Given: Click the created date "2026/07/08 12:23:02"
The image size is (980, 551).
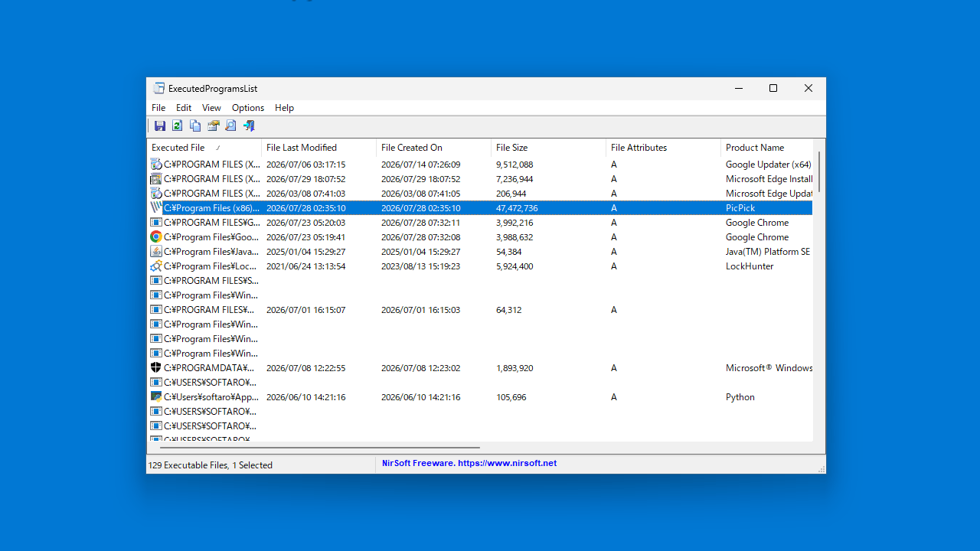Looking at the screenshot, I should click(420, 368).
